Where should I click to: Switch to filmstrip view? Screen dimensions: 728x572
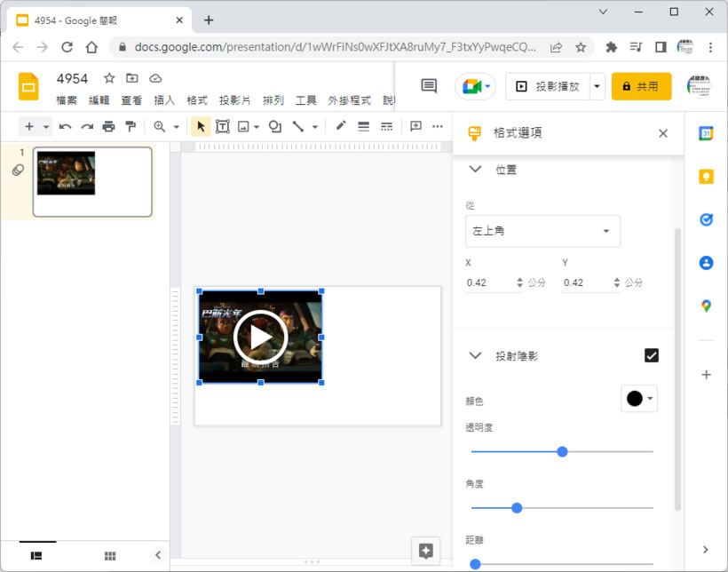coord(36,555)
